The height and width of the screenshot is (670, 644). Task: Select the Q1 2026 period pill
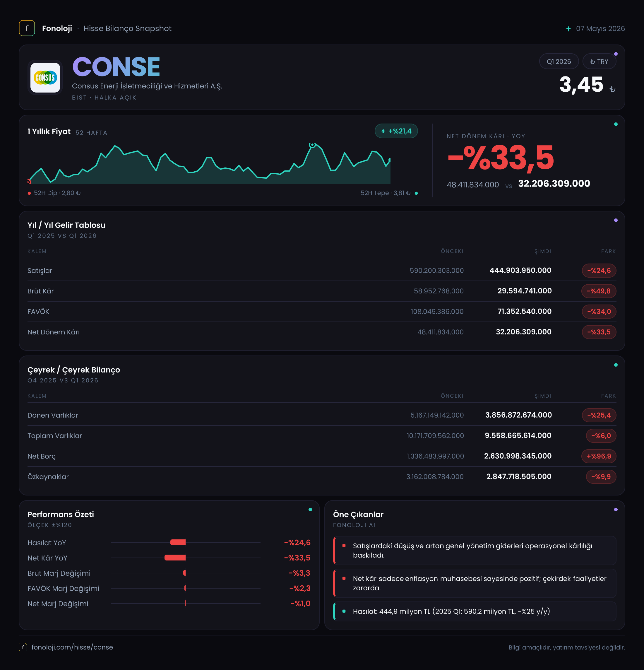point(559,61)
